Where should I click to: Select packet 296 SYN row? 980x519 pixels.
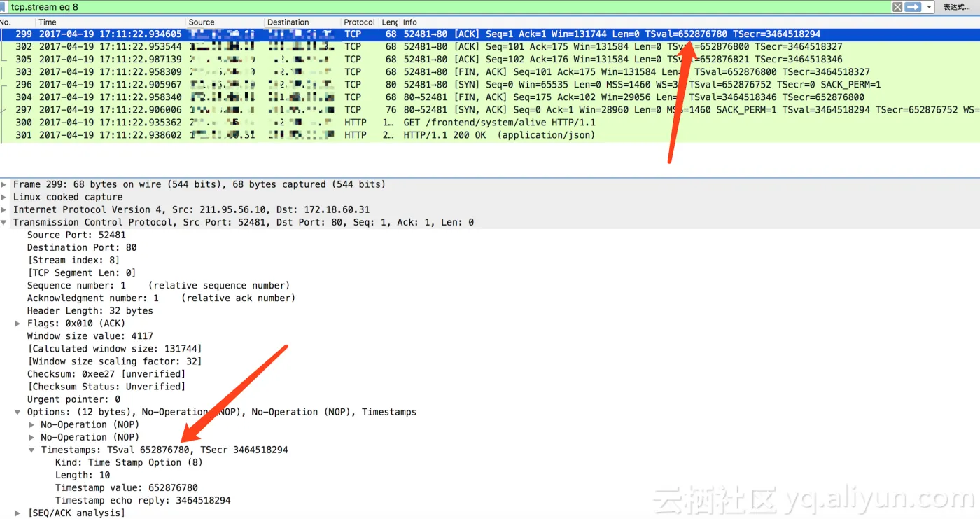coord(490,84)
